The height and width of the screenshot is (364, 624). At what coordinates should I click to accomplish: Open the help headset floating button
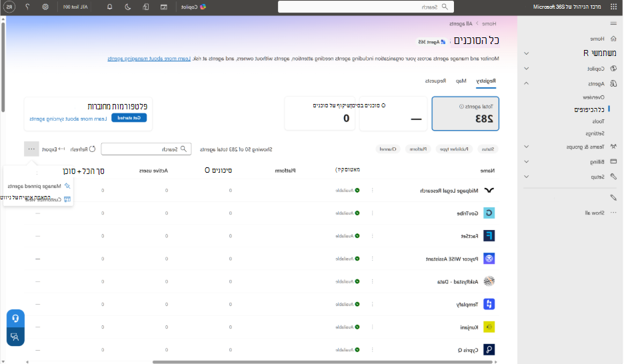(15, 318)
